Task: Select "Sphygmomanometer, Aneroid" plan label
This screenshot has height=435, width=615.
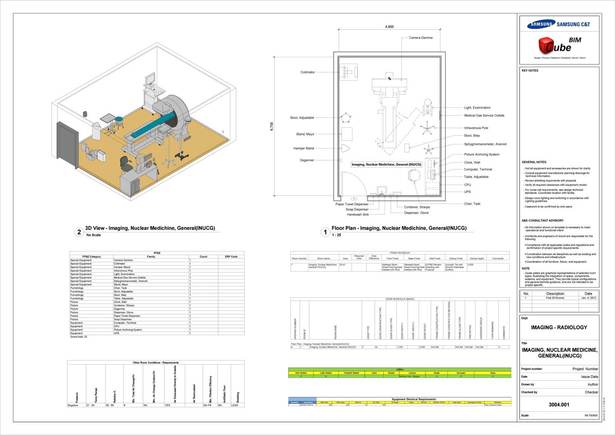Action: [485, 144]
